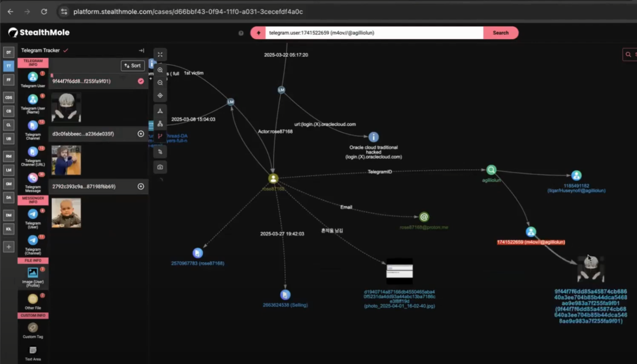Select the Telegram User category
Screen dimensions: 637x364
click(x=33, y=79)
